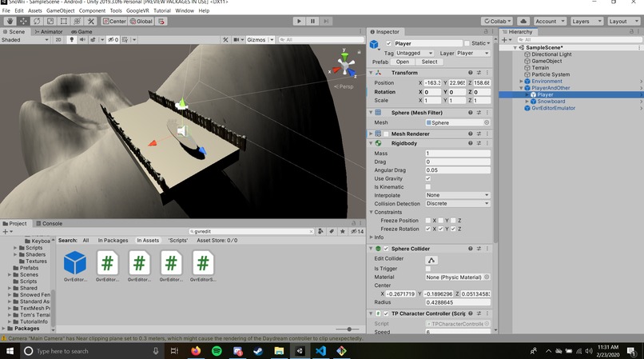The height and width of the screenshot is (359, 644).
Task: Filter search by In Packages
Action: (x=113, y=241)
